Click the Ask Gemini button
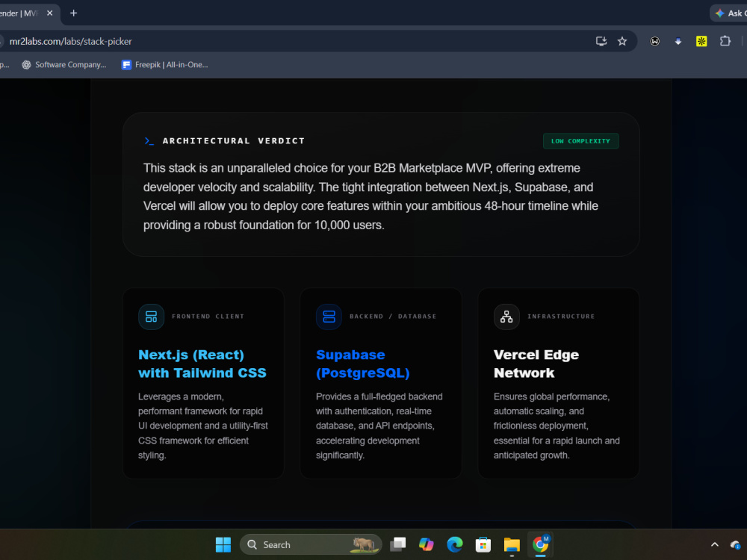747x560 pixels. point(730,13)
